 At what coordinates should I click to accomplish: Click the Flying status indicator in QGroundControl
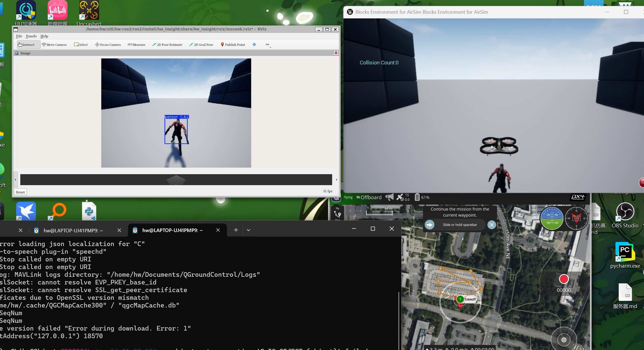(x=348, y=197)
